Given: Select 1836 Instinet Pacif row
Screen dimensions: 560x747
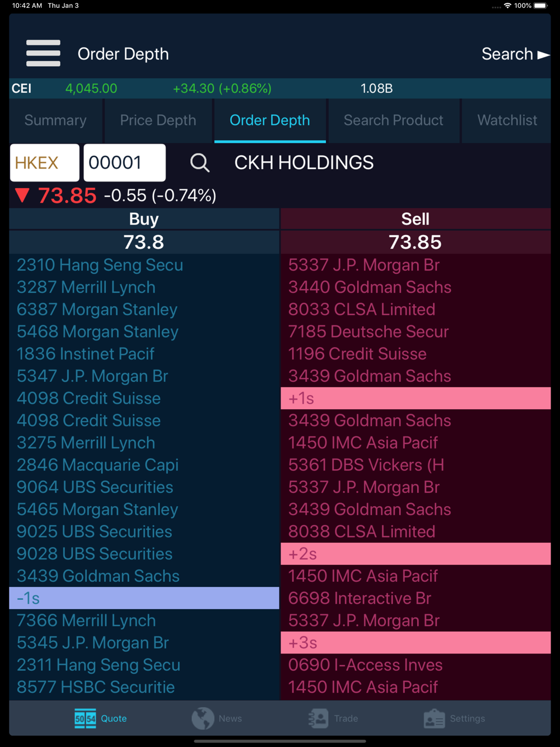Looking at the screenshot, I should pyautogui.click(x=144, y=354).
